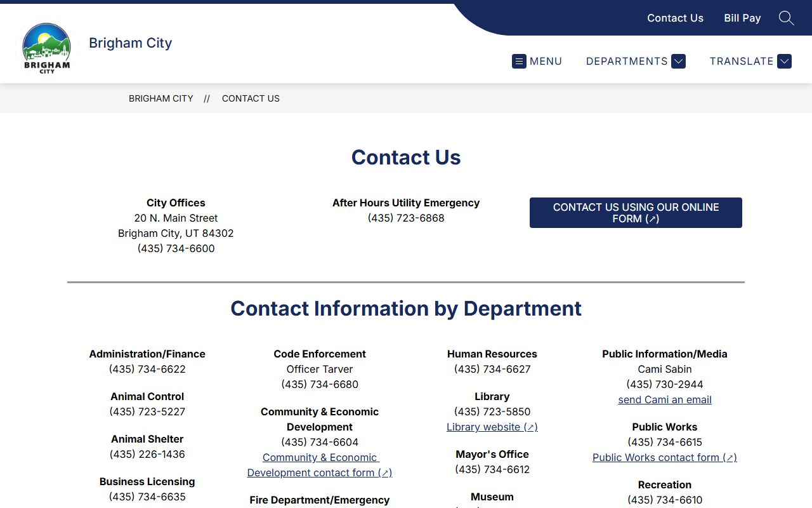Viewport: 812px width, 508px height.
Task: Click Contact Us Using Our Online Form button
Action: click(636, 213)
